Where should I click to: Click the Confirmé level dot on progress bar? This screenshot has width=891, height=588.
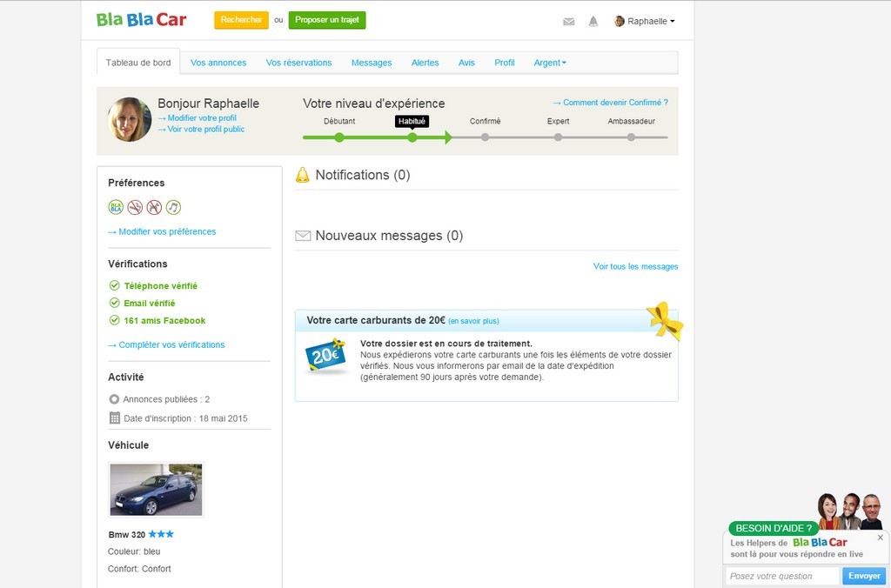[485, 137]
